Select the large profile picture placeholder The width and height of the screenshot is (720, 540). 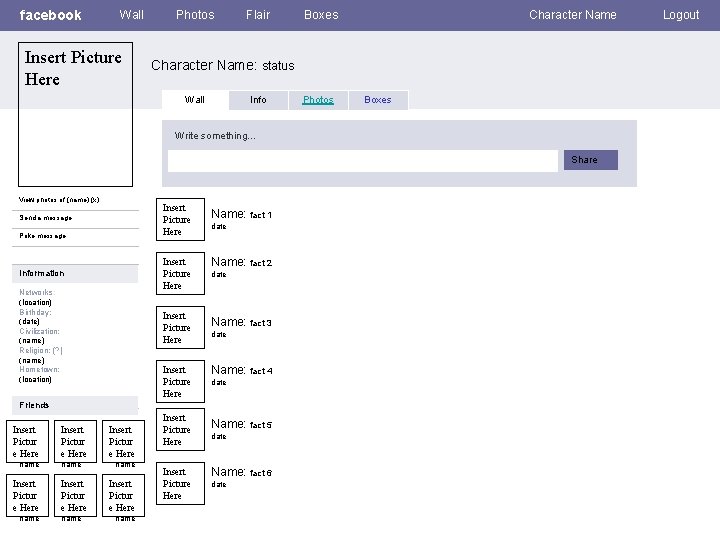tap(75, 114)
